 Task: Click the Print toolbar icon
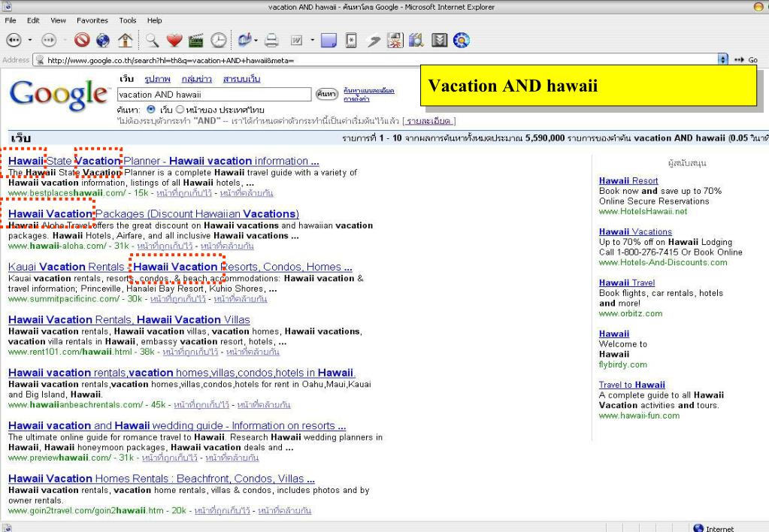271,40
